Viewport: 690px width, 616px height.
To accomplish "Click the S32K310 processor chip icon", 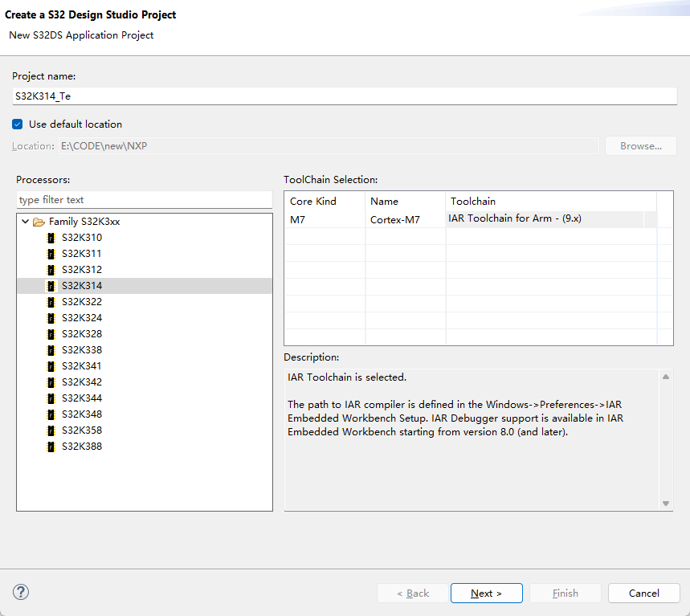I will tap(52, 238).
